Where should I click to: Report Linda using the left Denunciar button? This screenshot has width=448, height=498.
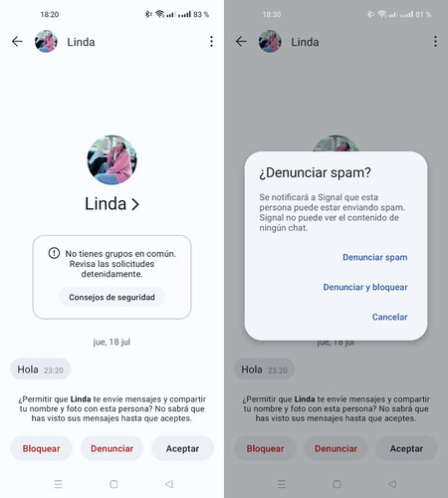click(112, 448)
